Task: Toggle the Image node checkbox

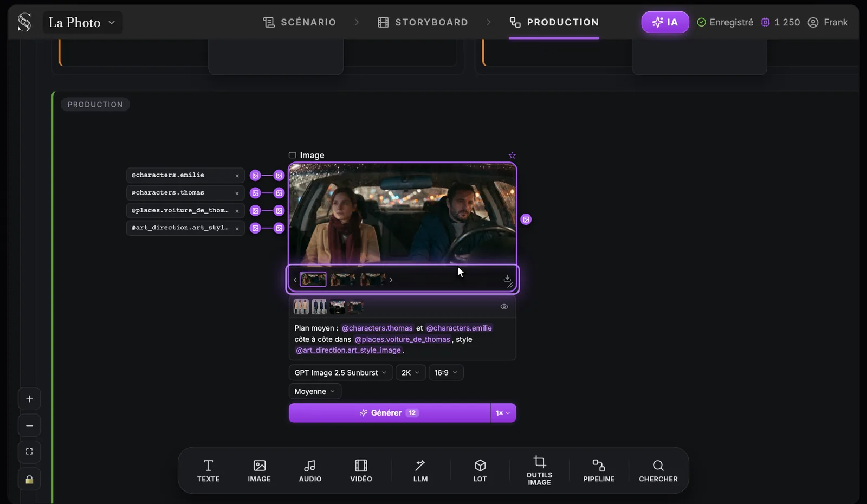Action: pos(293,155)
